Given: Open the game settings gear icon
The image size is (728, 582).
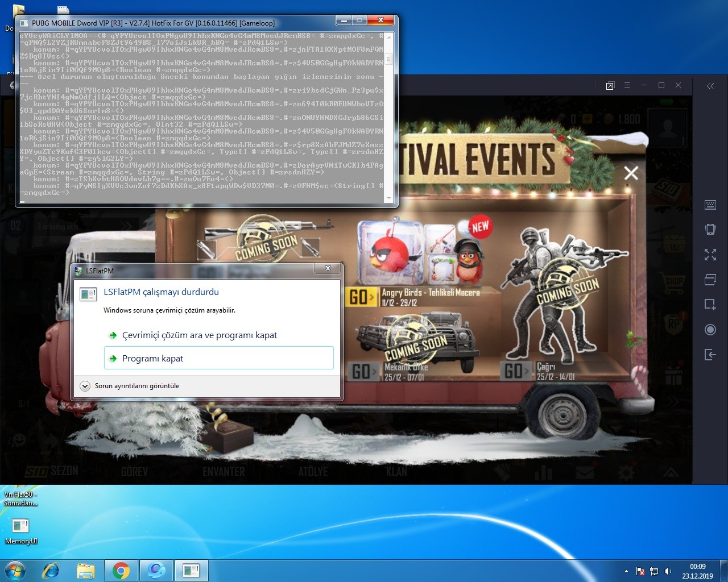Looking at the screenshot, I should point(627,472).
